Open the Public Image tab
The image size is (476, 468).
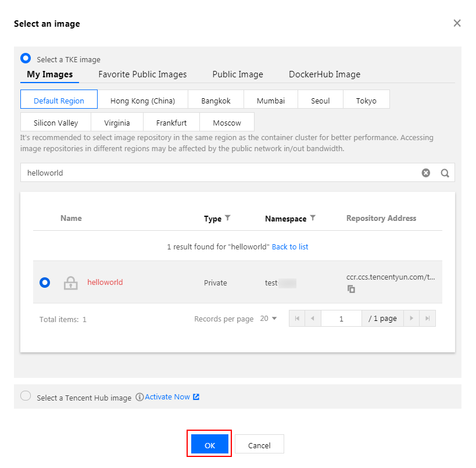click(238, 74)
